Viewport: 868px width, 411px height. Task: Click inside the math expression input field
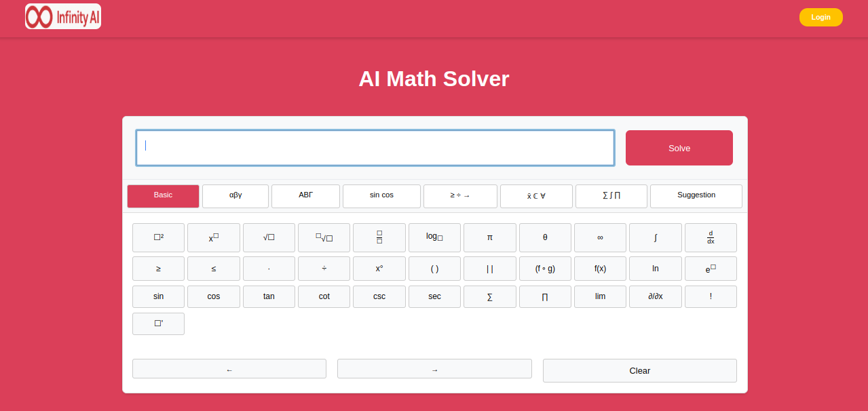point(375,147)
